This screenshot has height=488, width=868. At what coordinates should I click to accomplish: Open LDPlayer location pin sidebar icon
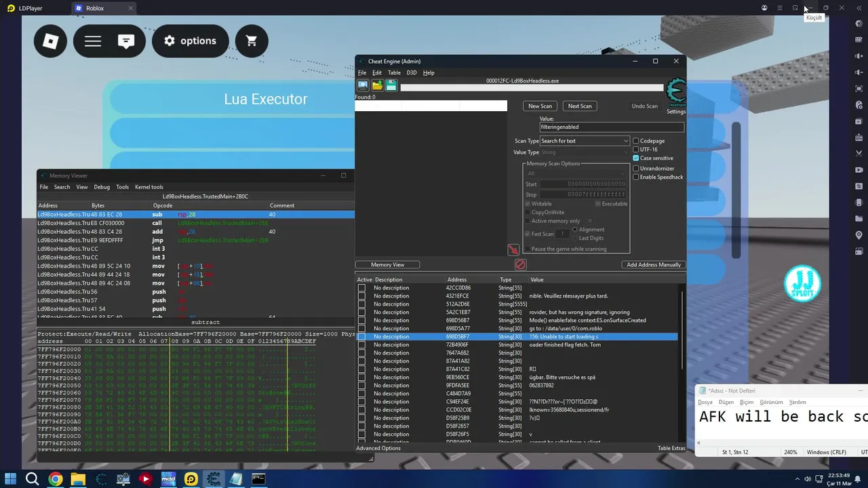coord(859,235)
